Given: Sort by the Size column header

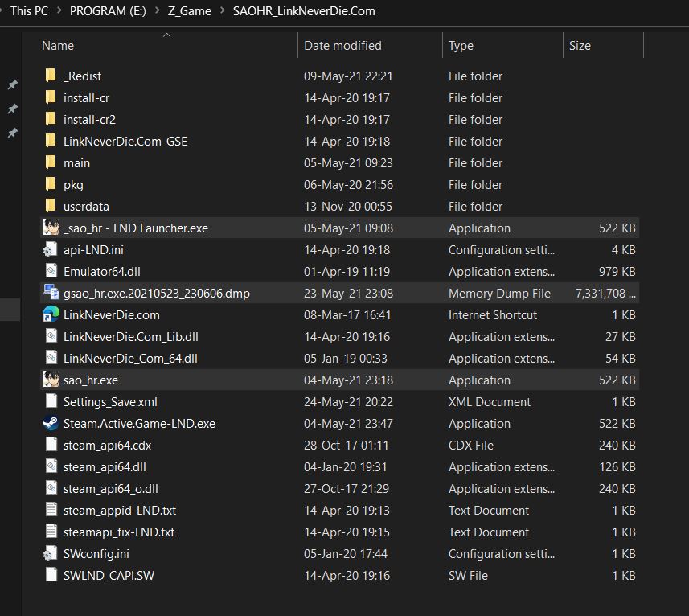Looking at the screenshot, I should (580, 46).
